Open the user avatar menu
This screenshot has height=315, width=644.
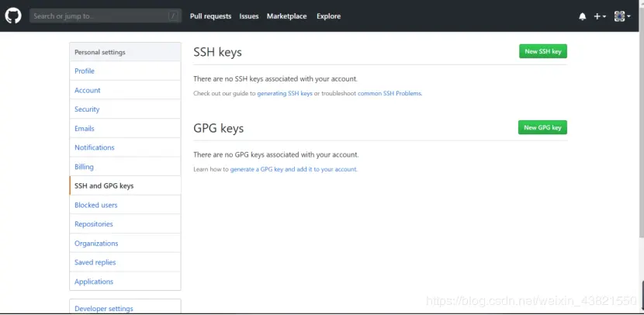(622, 16)
